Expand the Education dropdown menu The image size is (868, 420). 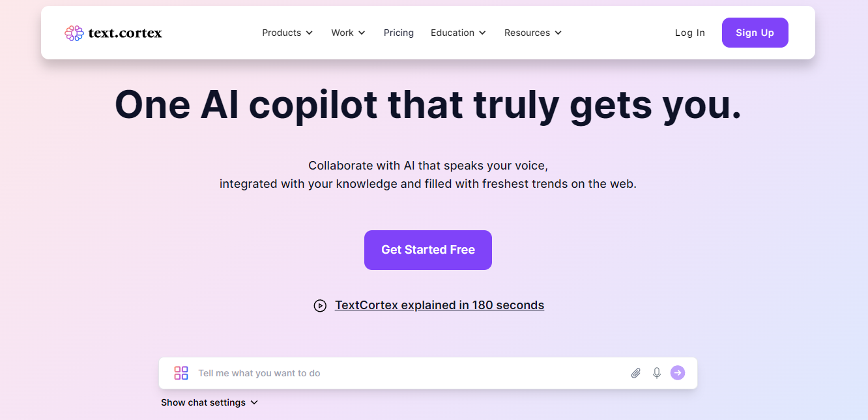tap(458, 33)
